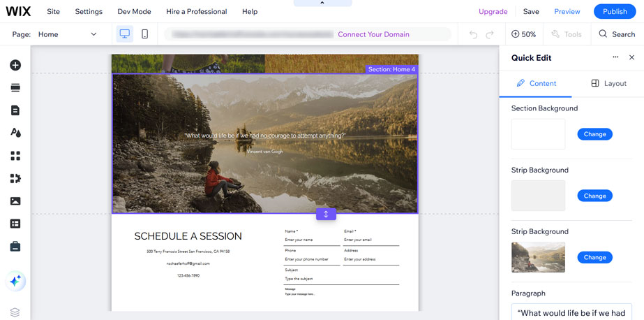Switch to mobile view icon
This screenshot has width=644, height=320.
144,34
